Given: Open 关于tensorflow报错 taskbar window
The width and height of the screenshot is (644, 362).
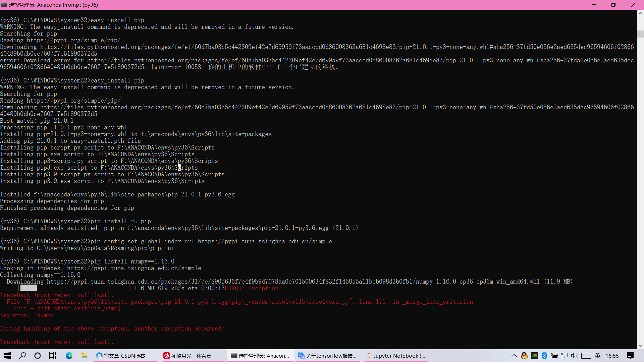Looking at the screenshot, I should [327, 356].
